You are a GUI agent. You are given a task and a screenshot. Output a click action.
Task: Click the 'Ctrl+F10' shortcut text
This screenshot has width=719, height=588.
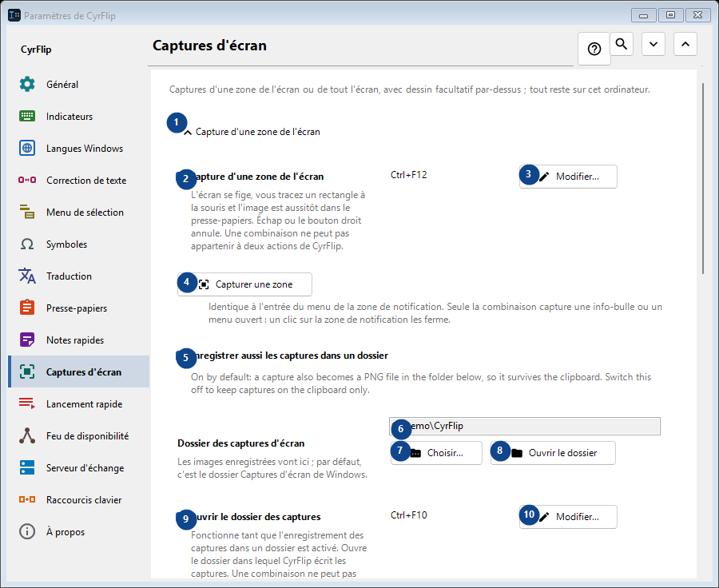409,515
